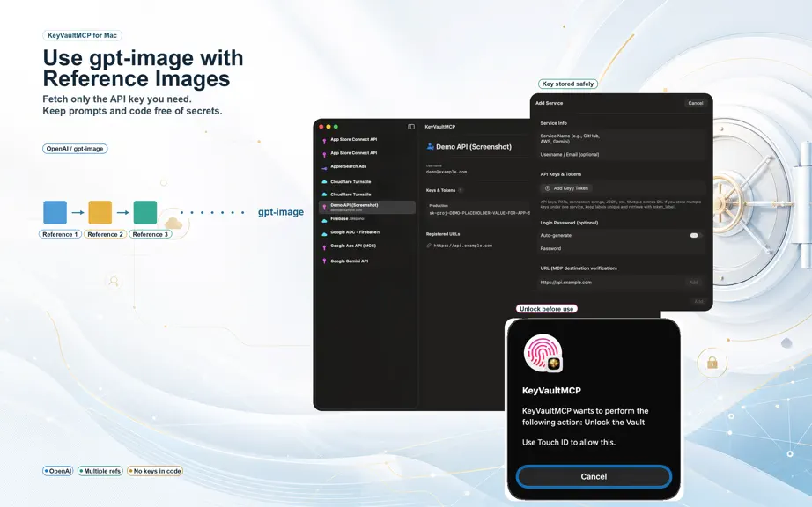812x507 pixels.
Task: Click the Registered URLs heading
Action: tap(443, 234)
